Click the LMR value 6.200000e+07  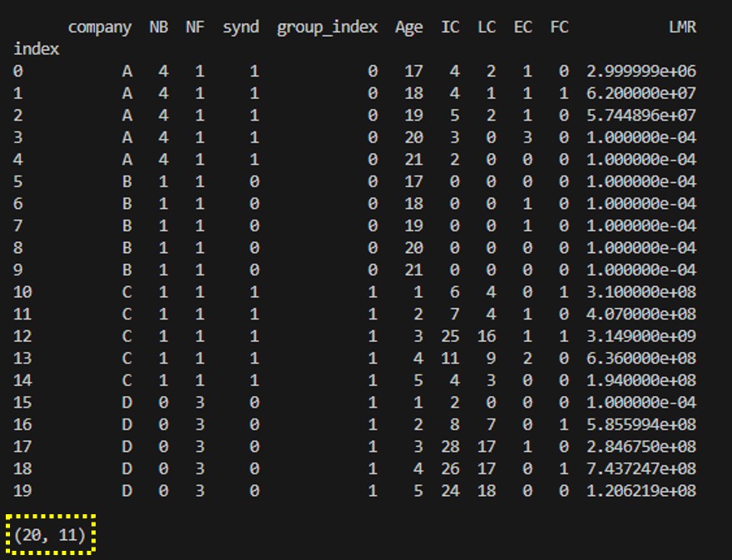click(x=641, y=93)
